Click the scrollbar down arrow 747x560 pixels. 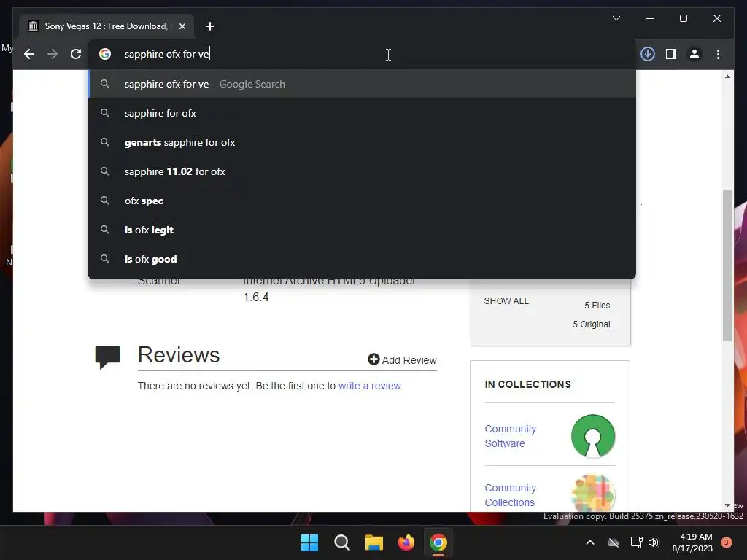(x=727, y=505)
